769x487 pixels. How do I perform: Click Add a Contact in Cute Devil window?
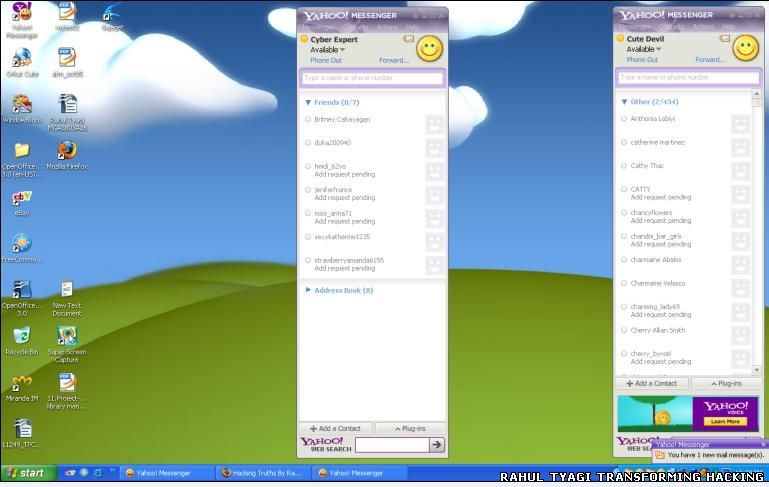pyautogui.click(x=652, y=384)
